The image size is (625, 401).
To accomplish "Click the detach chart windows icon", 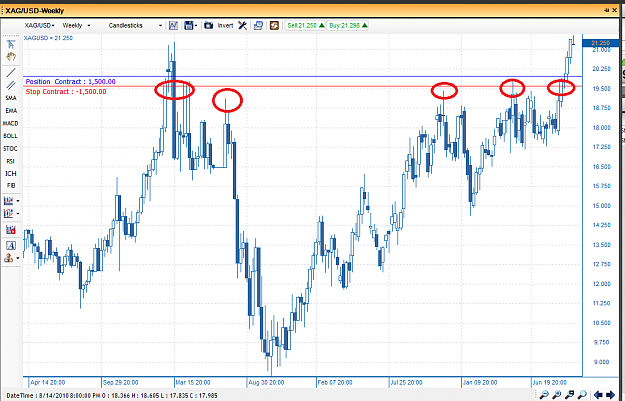I will tap(258, 26).
